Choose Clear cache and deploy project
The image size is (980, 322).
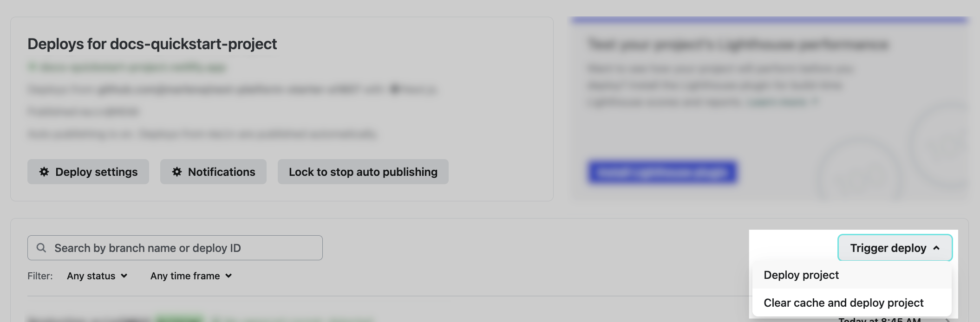[x=852, y=303]
